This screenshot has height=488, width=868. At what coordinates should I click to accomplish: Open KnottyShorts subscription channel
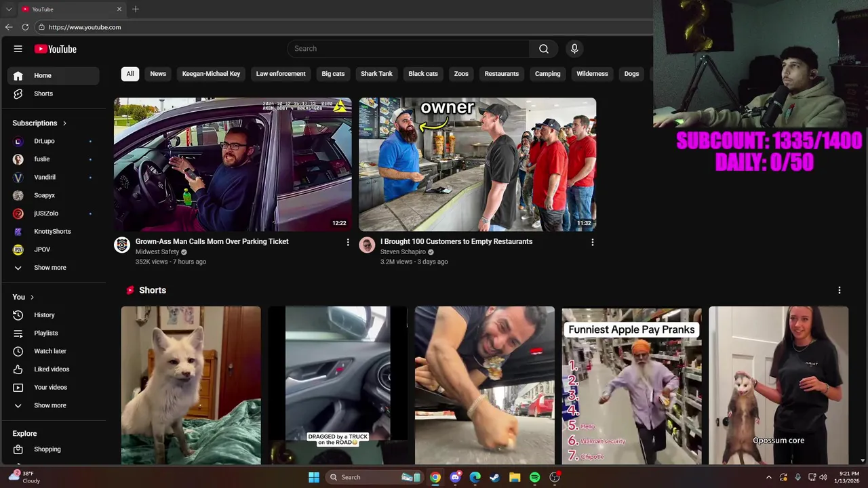54,231
